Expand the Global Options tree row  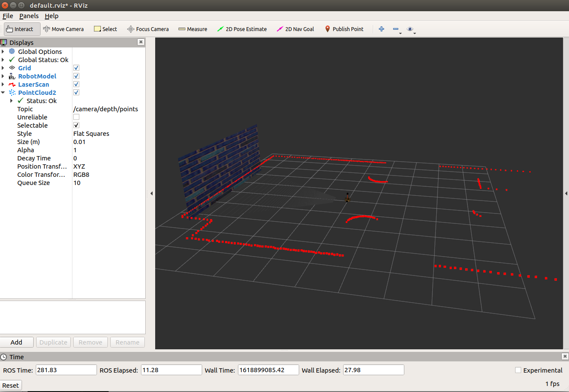point(3,51)
